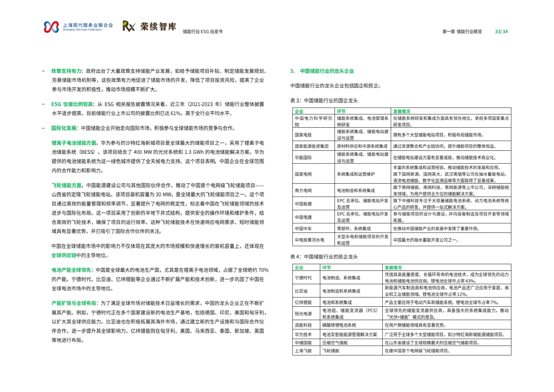Click the 环节 column header in Table 4

[x=351, y=268]
